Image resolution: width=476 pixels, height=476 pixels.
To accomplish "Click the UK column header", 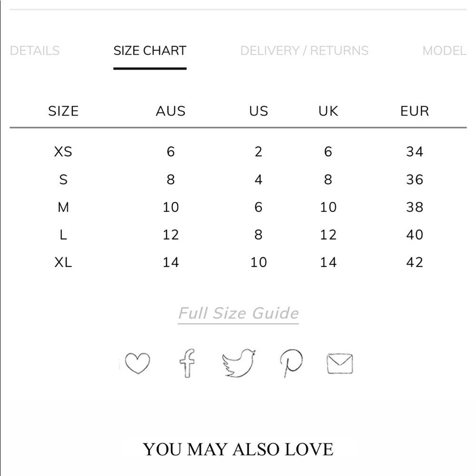I will point(328,111).
